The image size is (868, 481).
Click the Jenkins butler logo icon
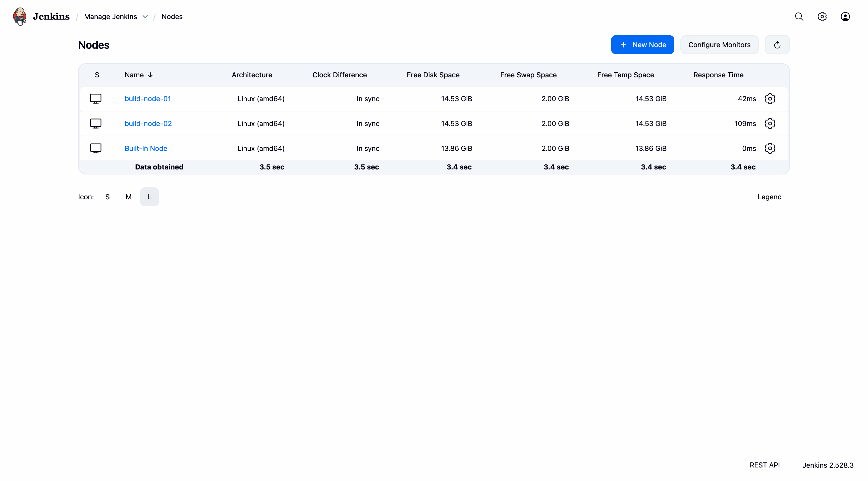coord(20,17)
